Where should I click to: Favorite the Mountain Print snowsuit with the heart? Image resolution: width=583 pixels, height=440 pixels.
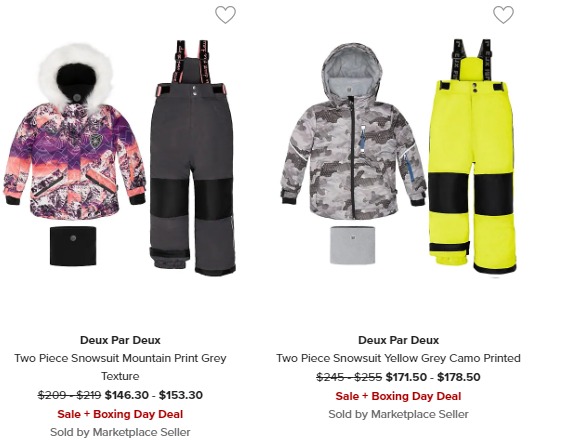click(225, 15)
